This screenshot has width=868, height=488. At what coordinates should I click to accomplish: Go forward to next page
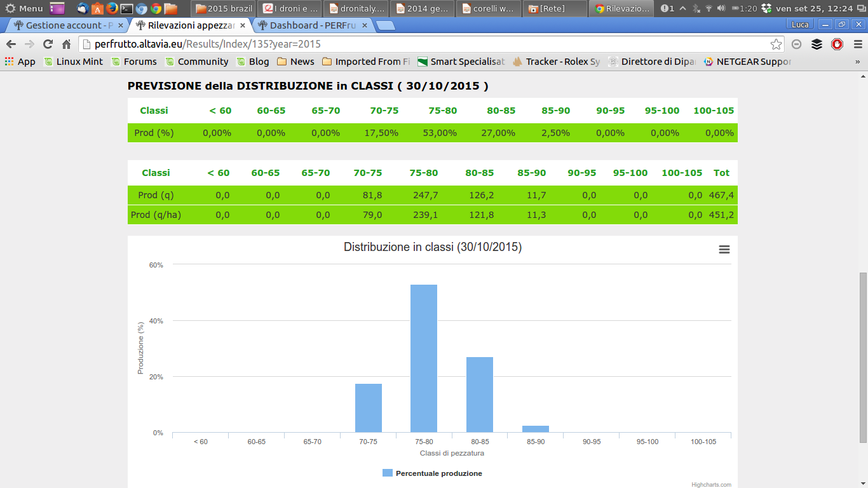(29, 44)
